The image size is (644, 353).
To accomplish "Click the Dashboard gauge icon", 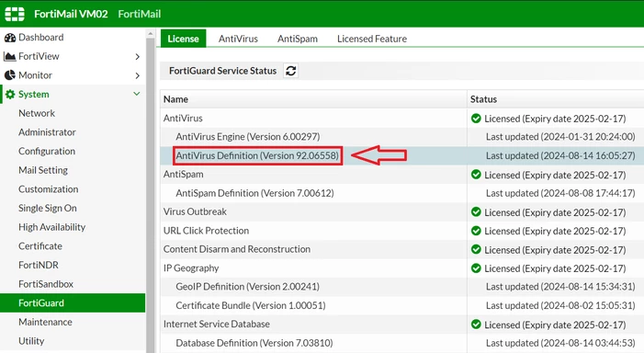I will coord(10,38).
